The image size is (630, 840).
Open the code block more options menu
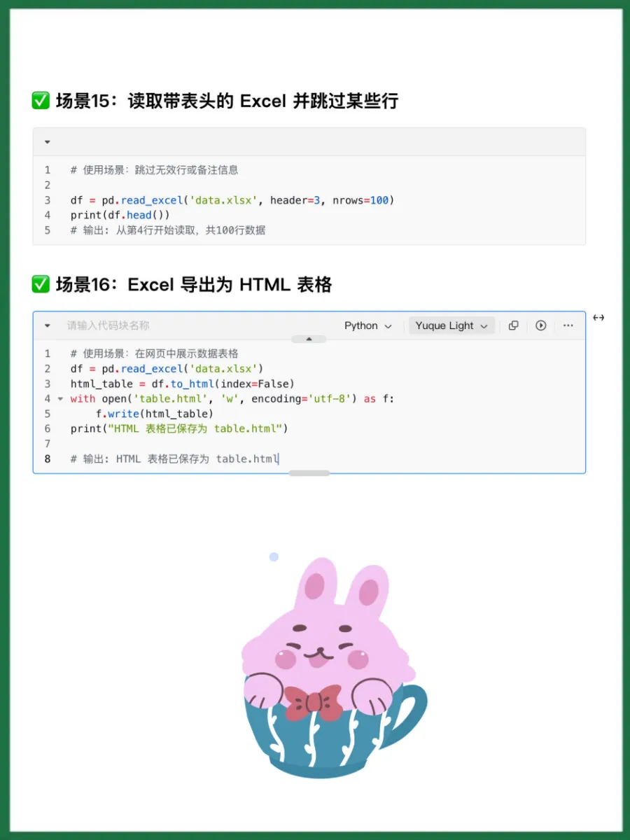568,325
